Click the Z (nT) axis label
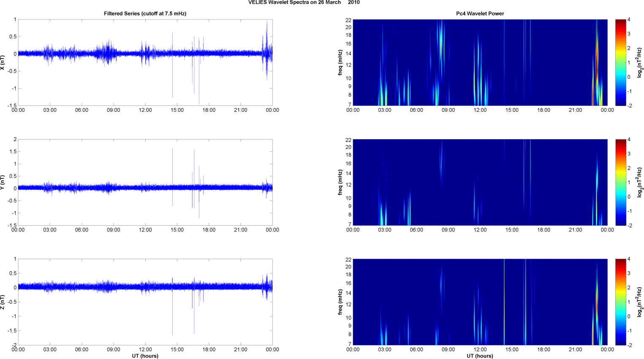The width and height of the screenshot is (644, 359). coord(3,302)
